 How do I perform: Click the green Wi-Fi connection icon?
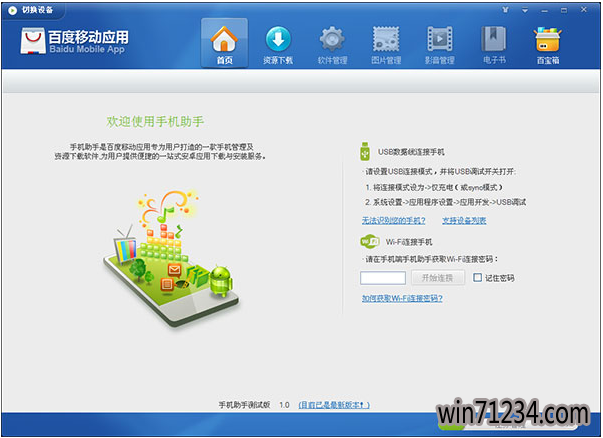coord(370,241)
